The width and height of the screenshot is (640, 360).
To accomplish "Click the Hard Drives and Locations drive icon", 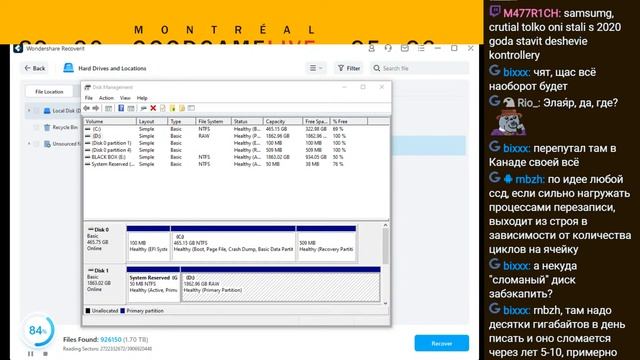I will click(68, 68).
